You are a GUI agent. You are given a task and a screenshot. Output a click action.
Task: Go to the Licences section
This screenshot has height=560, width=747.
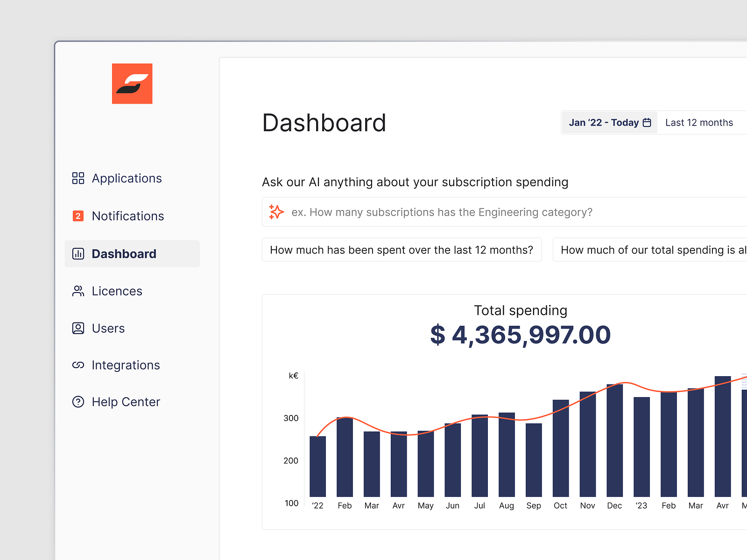117,291
